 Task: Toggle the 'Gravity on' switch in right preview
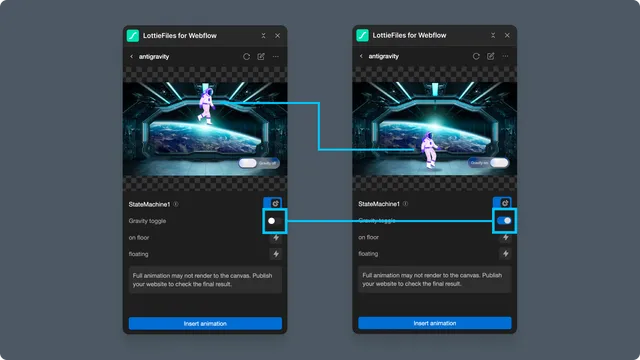(489, 162)
